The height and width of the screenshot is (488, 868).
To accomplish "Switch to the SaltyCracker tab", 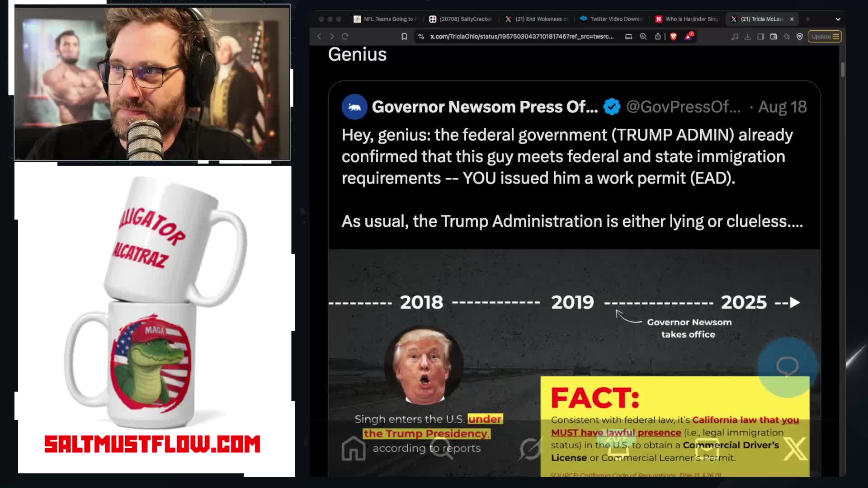I will click(461, 19).
